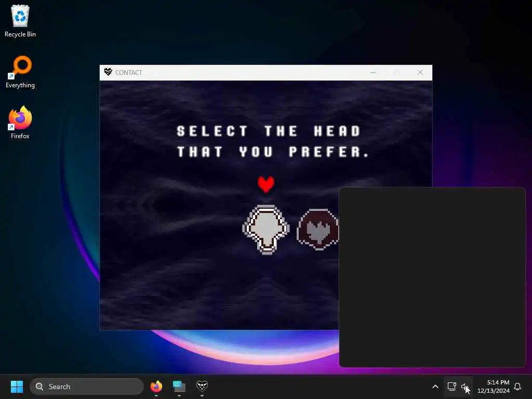
Task: Open the network status tray icon
Action: point(451,387)
